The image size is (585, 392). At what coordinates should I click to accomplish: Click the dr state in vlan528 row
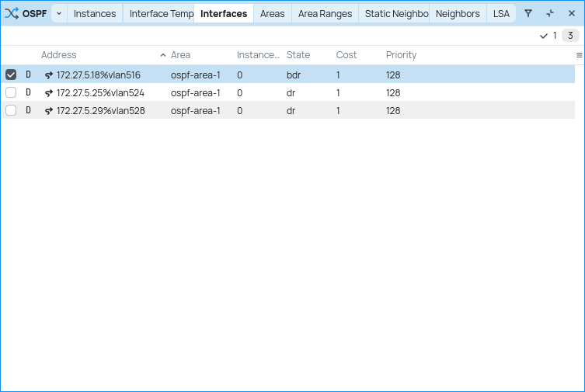coord(291,111)
